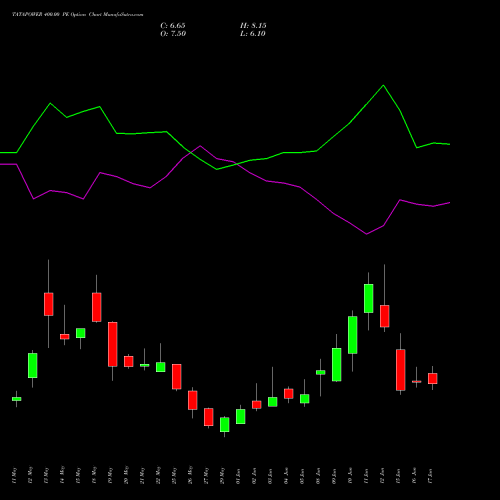Click the 17 Jun date label
The width and height of the screenshot is (500, 500).
click(430, 476)
